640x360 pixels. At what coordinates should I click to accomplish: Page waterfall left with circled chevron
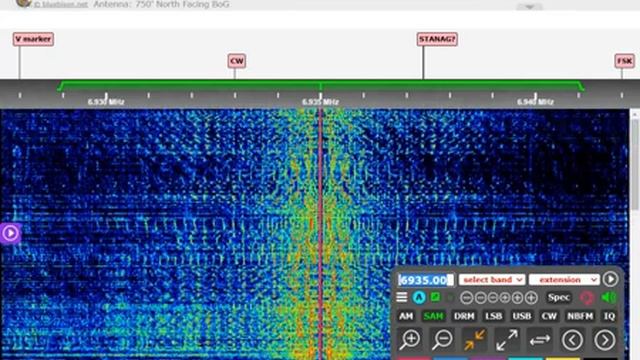(572, 340)
